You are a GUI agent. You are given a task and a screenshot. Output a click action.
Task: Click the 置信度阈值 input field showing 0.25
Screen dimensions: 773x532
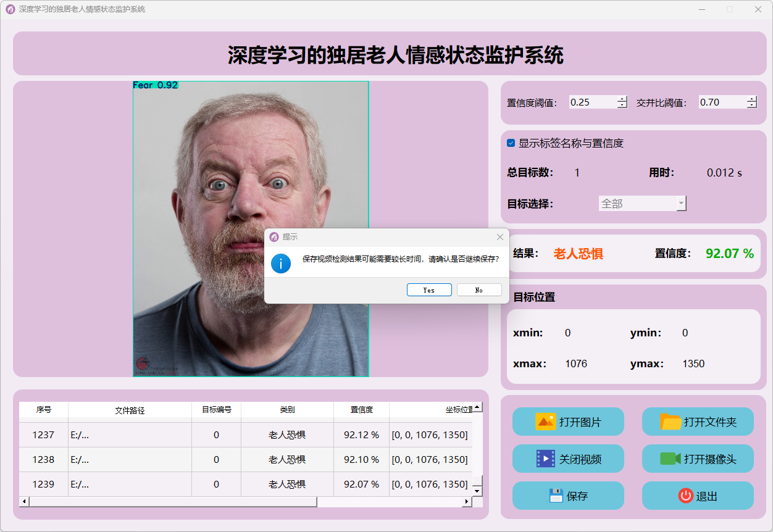click(591, 102)
